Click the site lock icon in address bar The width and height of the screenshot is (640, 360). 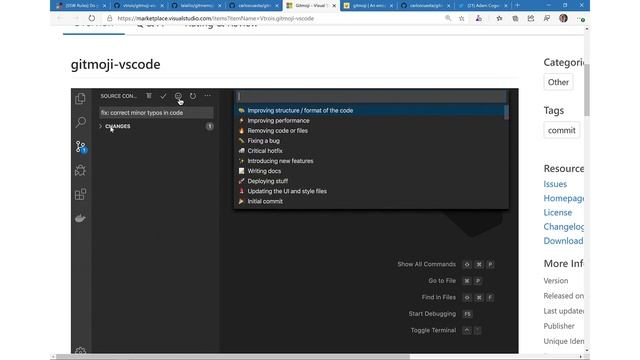pyautogui.click(x=109, y=18)
